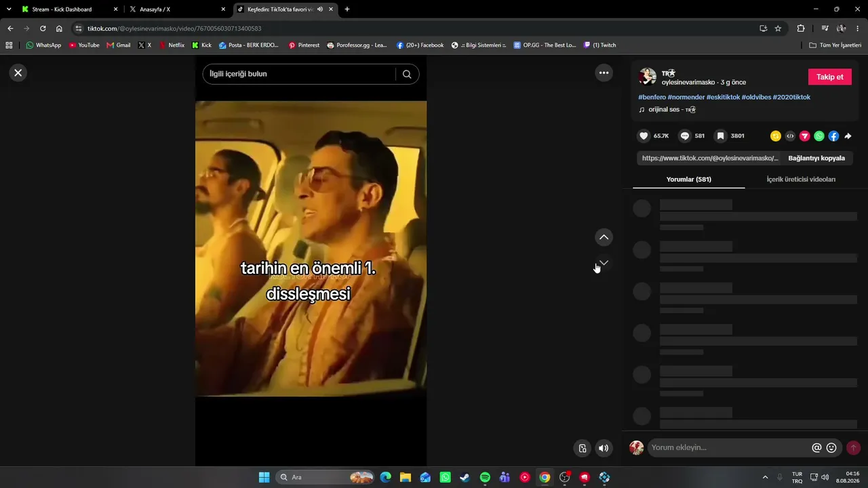Open a new browser tab
The width and height of the screenshot is (868, 488).
tap(347, 9)
